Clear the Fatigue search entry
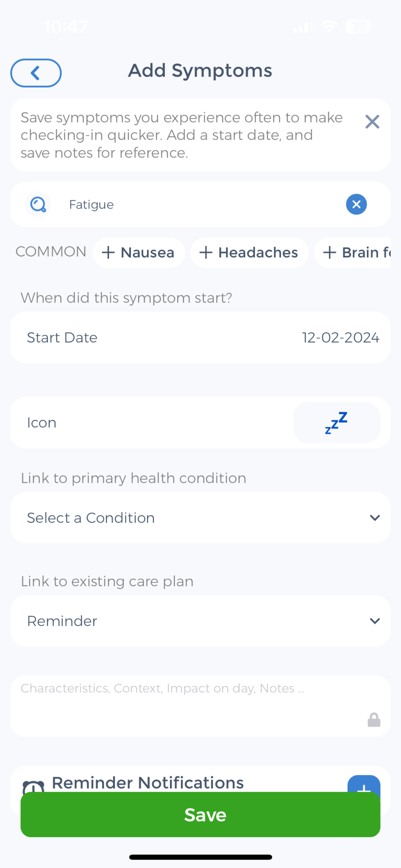This screenshot has width=401, height=868. point(356,204)
